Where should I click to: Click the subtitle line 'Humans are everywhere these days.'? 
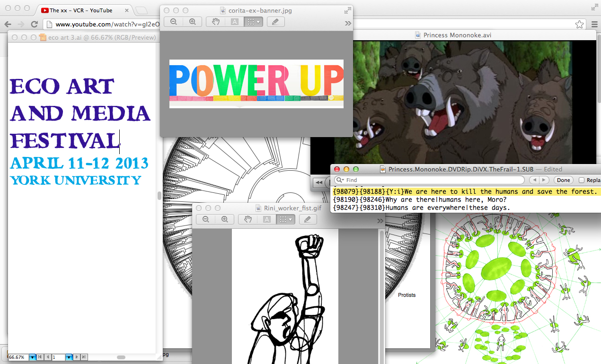tap(421, 208)
